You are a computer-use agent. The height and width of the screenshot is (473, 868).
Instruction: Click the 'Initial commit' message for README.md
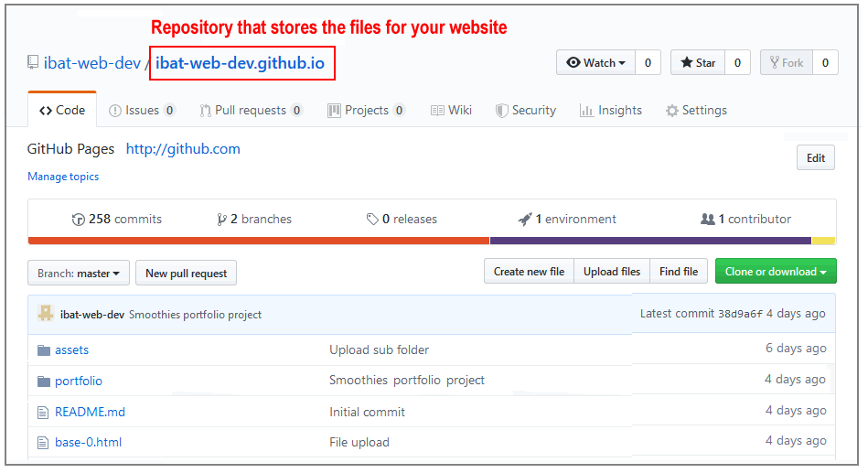pyautogui.click(x=367, y=412)
